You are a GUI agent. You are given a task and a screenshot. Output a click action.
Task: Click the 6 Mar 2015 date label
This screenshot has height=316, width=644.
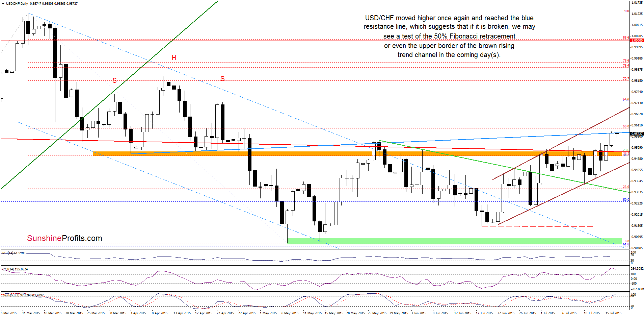click(9, 313)
